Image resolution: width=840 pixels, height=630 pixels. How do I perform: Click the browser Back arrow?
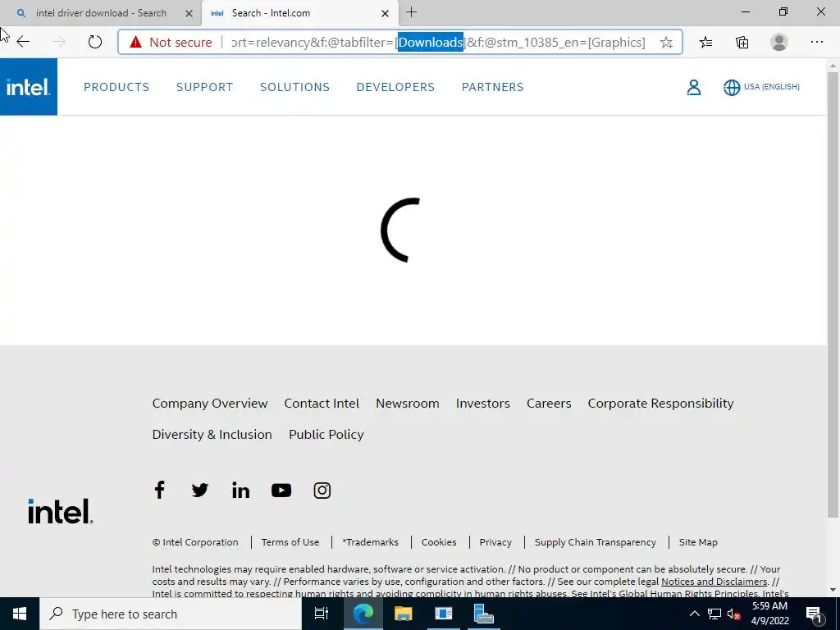[x=23, y=42]
